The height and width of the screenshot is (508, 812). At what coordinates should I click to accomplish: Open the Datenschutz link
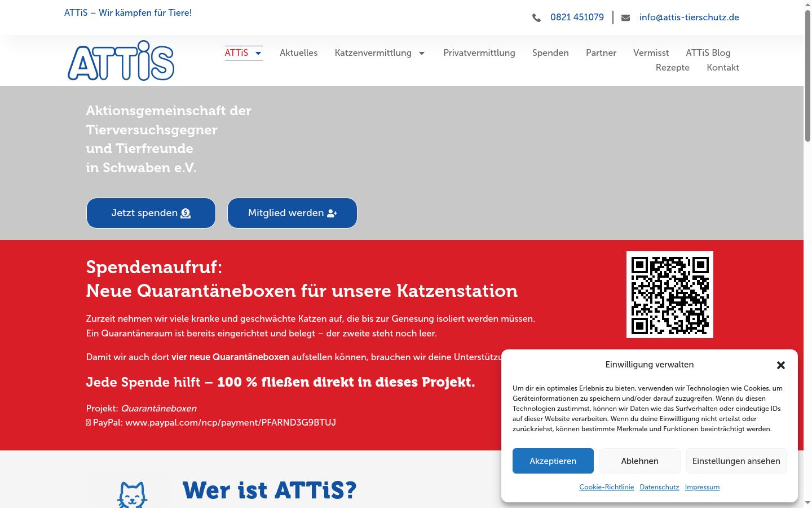[x=660, y=487]
